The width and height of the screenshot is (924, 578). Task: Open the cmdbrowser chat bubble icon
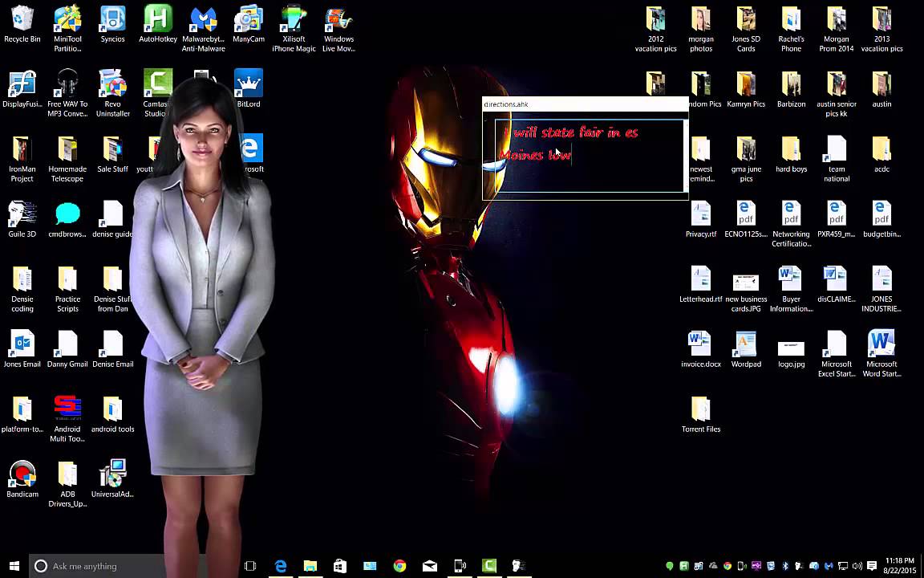[x=67, y=219]
